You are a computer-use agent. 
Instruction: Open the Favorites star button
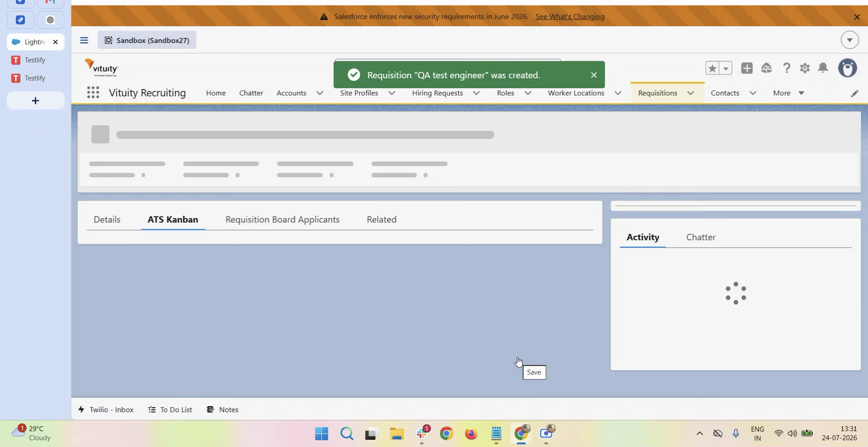coord(712,68)
